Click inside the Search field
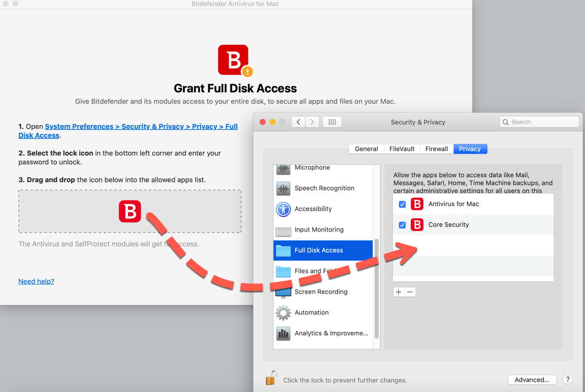The width and height of the screenshot is (585, 392). [x=539, y=121]
